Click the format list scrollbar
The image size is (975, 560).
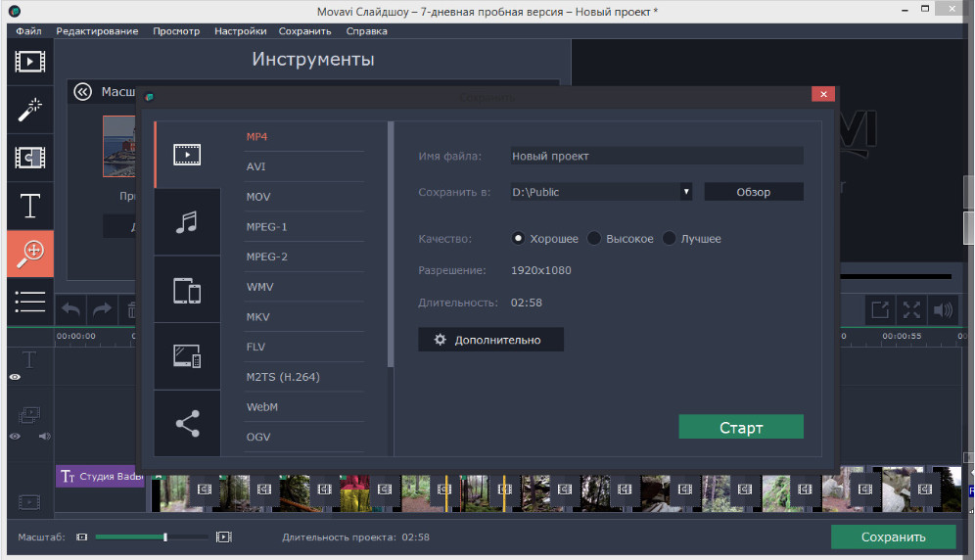(391, 244)
